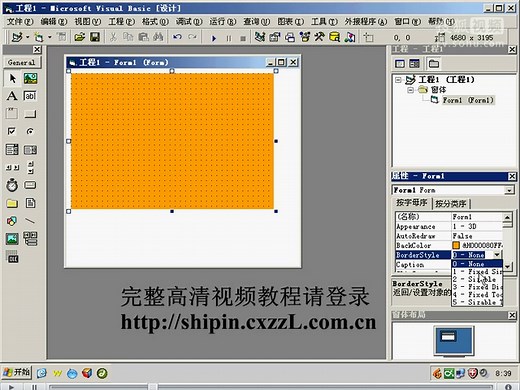Click Save Project floppy icon

click(x=95, y=37)
